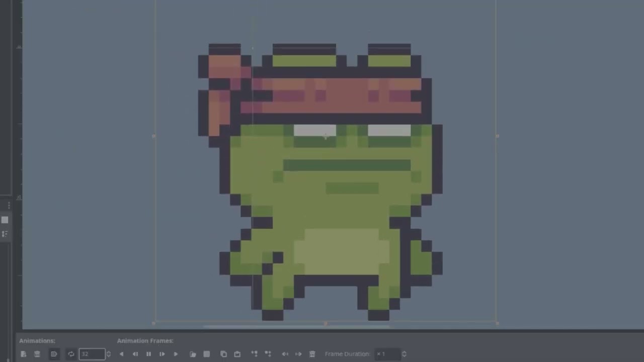Toggle autoplay on load for animation

(x=54, y=354)
